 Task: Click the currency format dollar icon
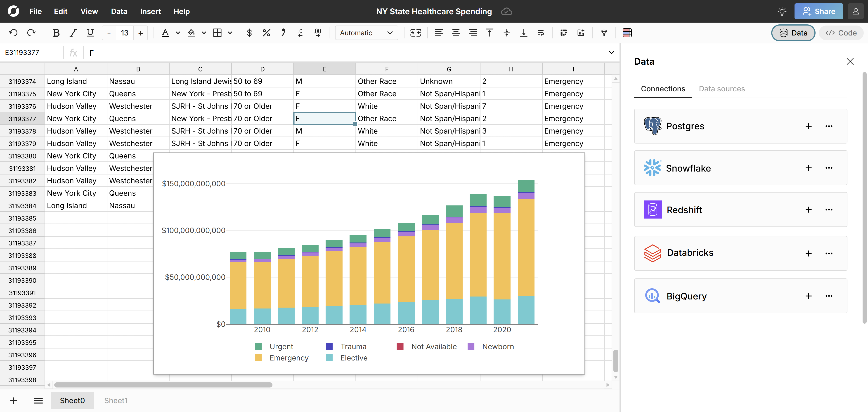click(249, 33)
